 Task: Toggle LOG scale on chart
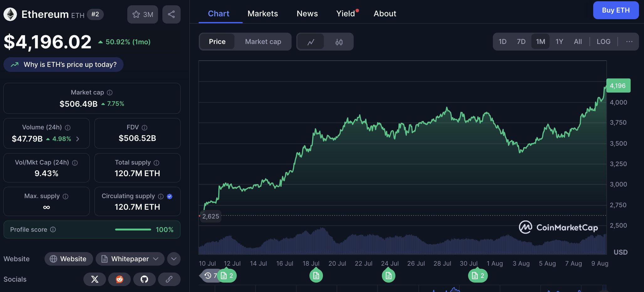[604, 41]
